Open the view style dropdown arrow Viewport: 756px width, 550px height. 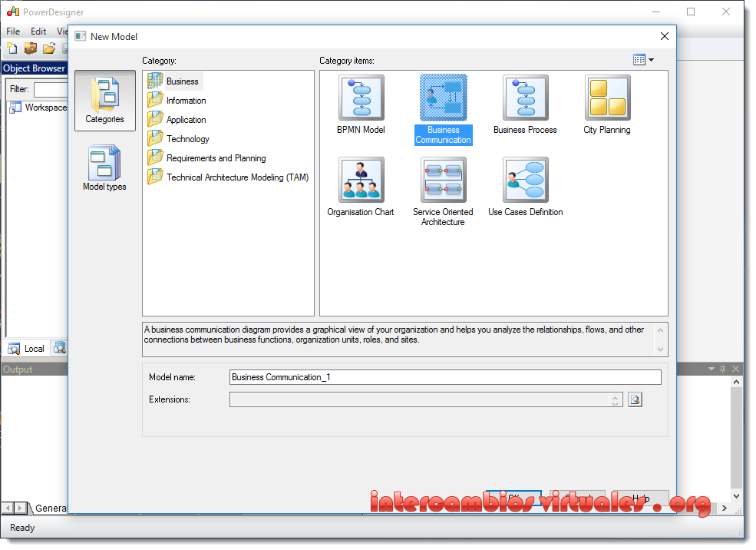[652, 60]
